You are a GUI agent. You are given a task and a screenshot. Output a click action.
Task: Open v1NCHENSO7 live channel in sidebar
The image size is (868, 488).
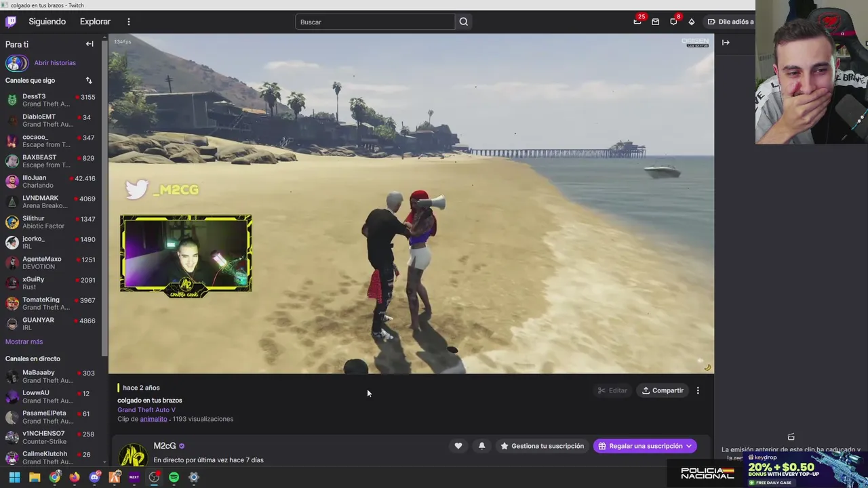click(51, 437)
